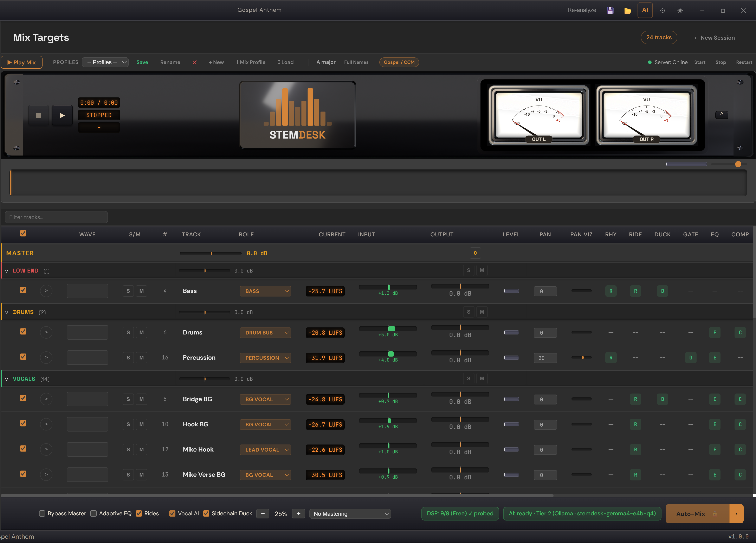Collapse the deck with the caret button
Image resolution: width=756 pixels, height=543 pixels.
(x=721, y=115)
